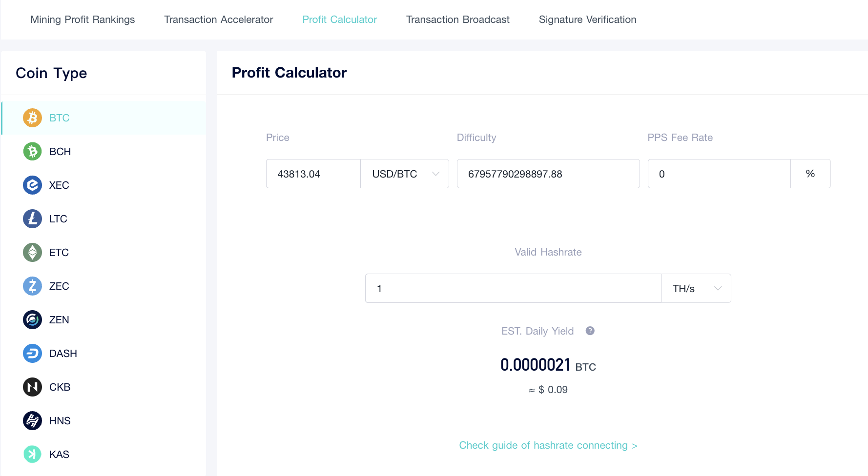Open the USD/BTC currency dropdown
This screenshot has height=476, width=868.
tap(405, 174)
